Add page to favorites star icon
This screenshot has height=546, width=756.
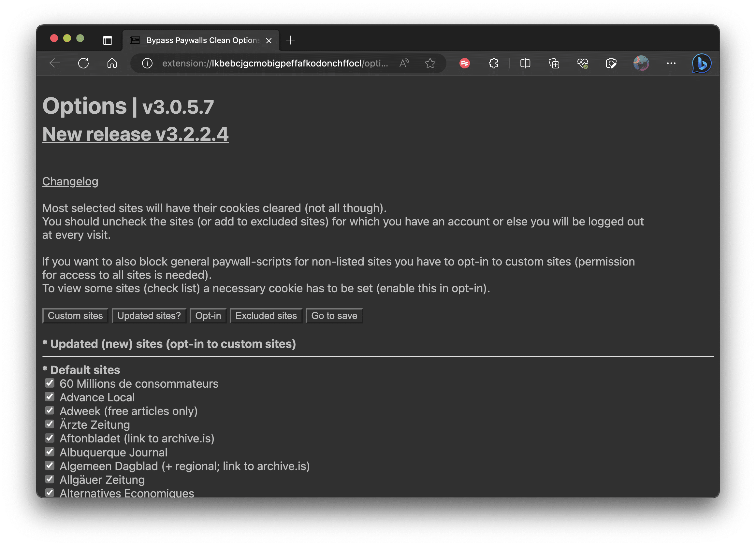[x=430, y=63]
